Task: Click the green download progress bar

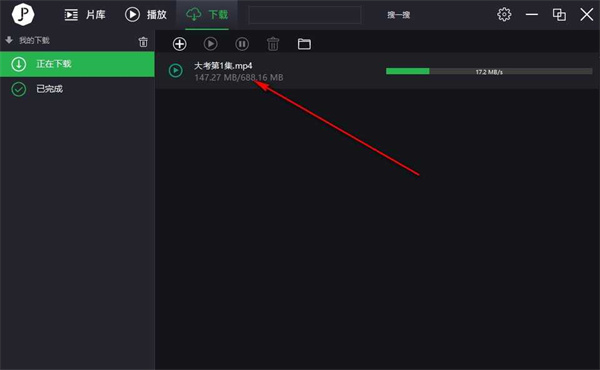Action: coord(489,71)
